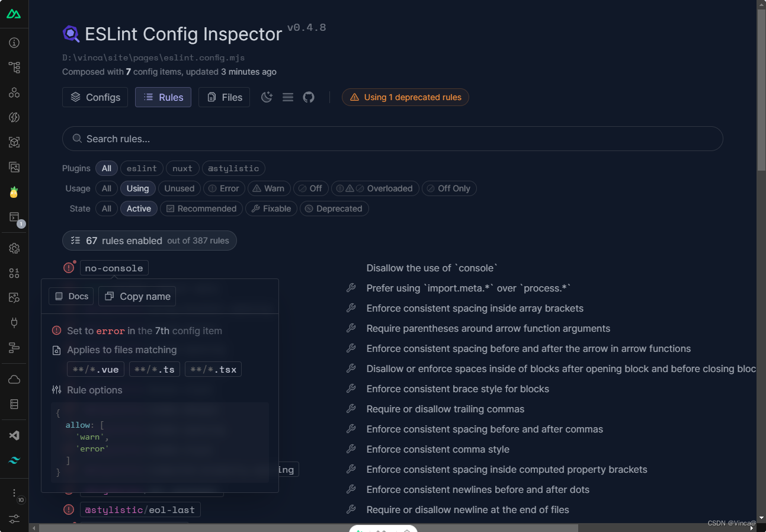Open the Runtime Configs gear icon

click(x=14, y=248)
